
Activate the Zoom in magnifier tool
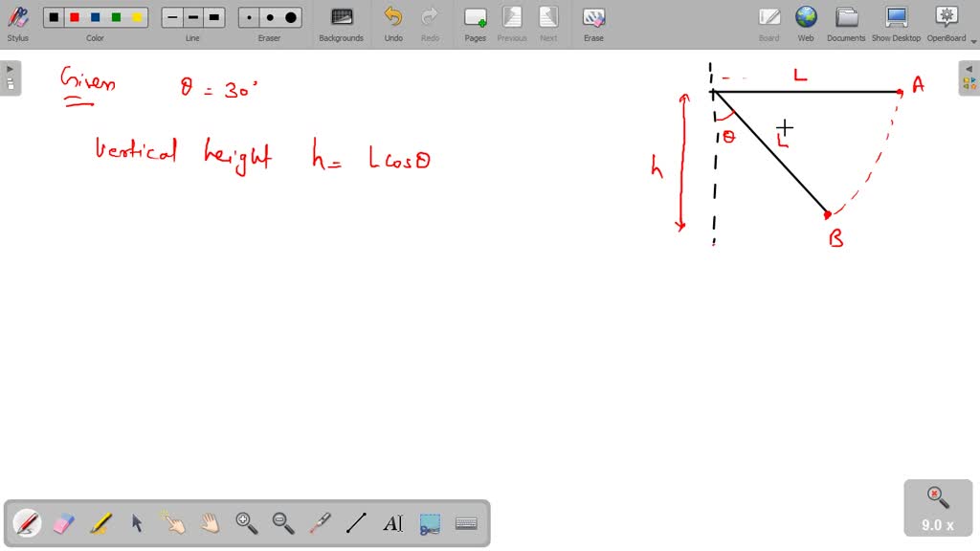tap(246, 523)
